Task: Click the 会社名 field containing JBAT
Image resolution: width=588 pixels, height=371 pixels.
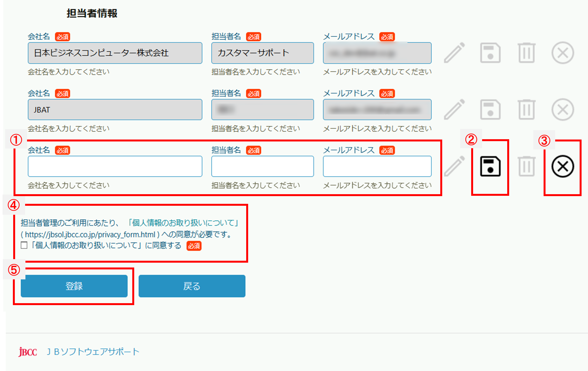Action: 115,110
